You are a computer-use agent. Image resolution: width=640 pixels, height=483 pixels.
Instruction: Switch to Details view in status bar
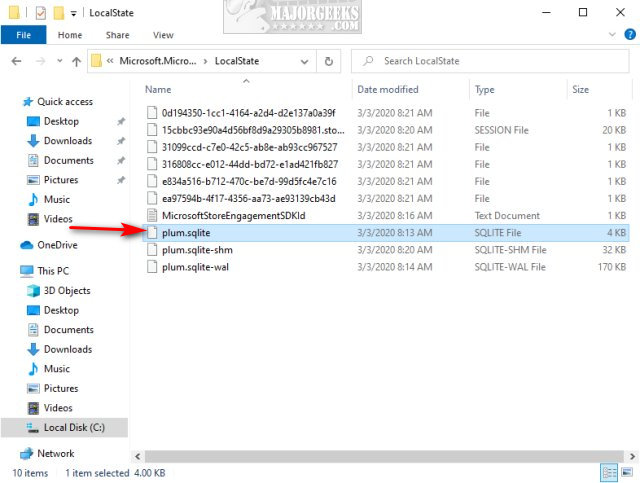tap(609, 473)
